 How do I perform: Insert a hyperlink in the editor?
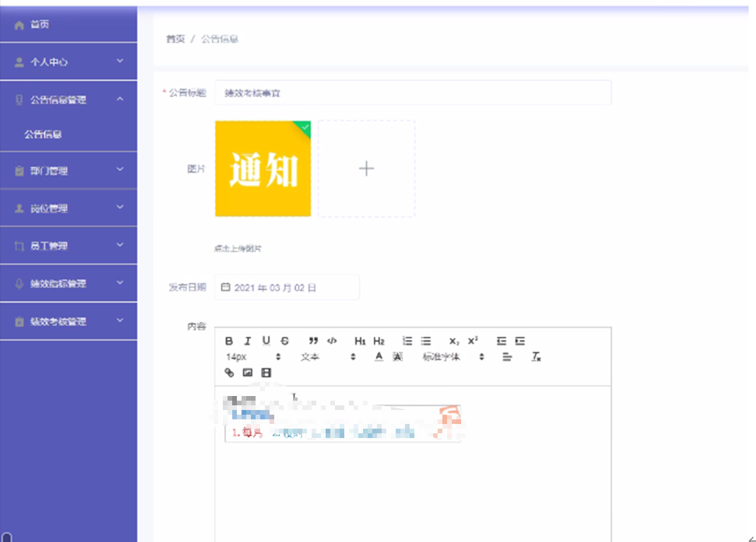click(x=229, y=373)
